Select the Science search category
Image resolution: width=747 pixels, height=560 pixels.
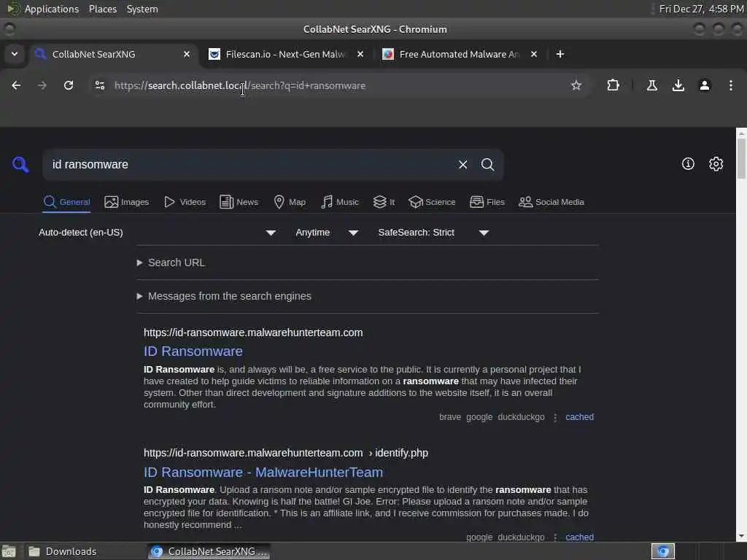[x=432, y=202]
